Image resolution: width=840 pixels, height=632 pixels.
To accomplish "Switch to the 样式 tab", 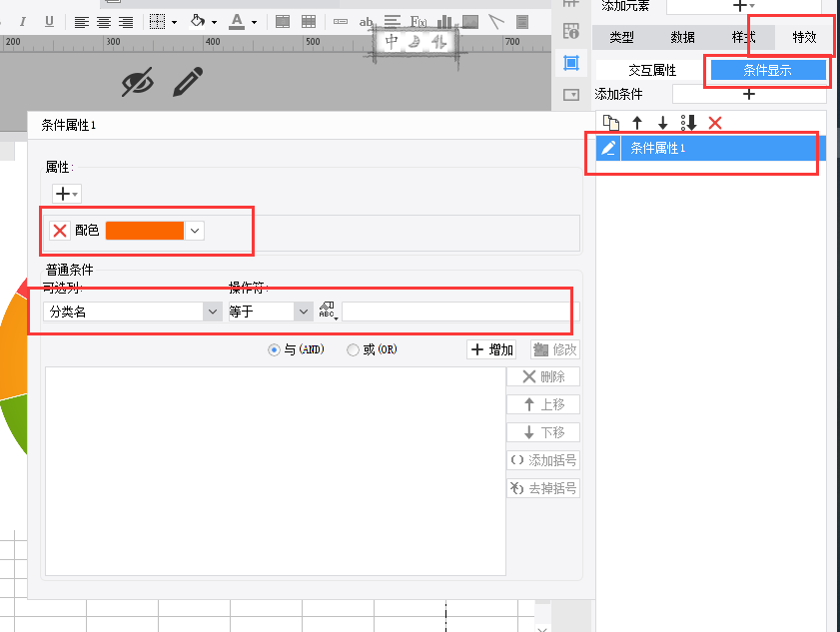I will coord(743,37).
